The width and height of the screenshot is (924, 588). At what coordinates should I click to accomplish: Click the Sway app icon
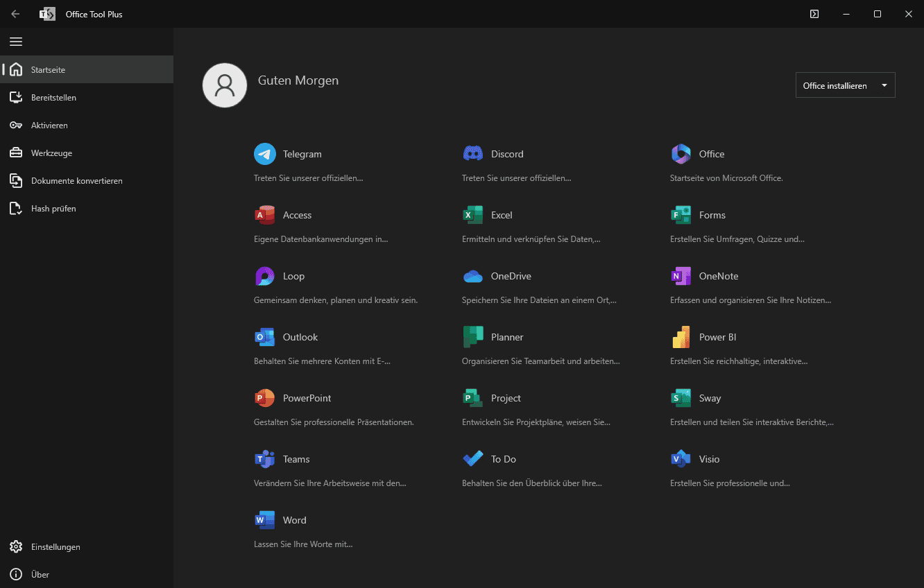(681, 398)
